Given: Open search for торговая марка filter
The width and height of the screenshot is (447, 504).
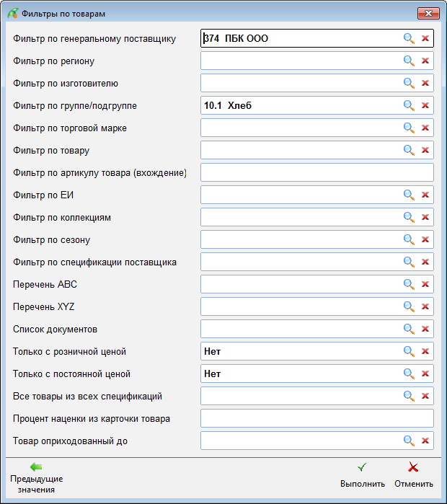Looking at the screenshot, I should tap(409, 128).
